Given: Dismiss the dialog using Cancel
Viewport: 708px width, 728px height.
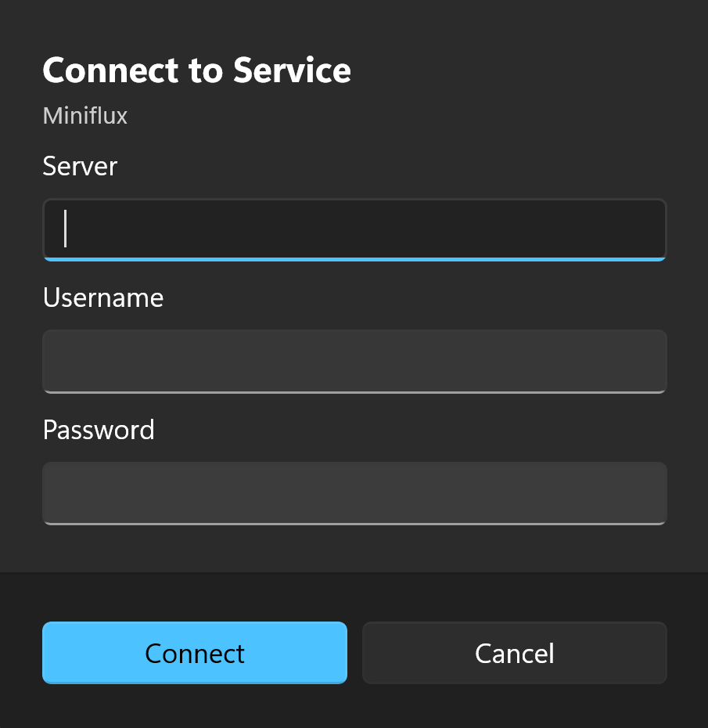Looking at the screenshot, I should 515,652.
